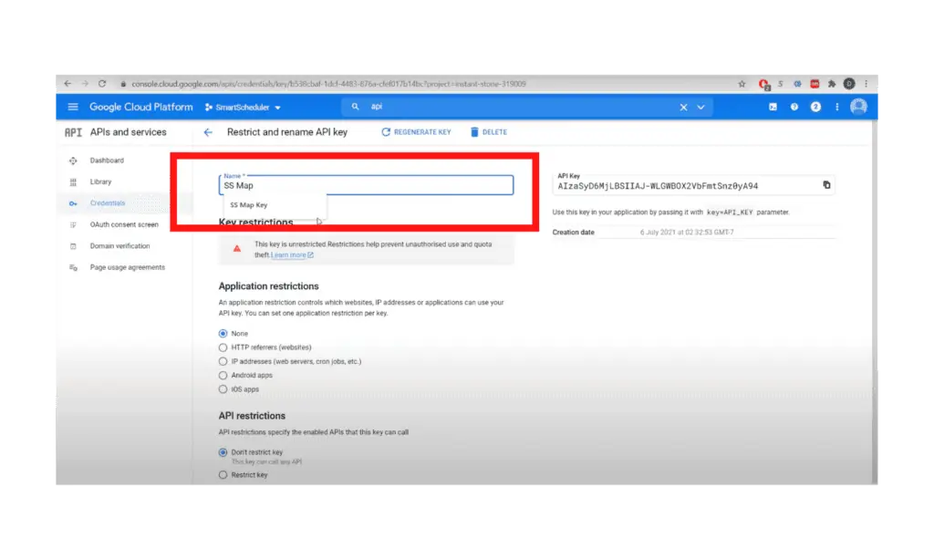The height and width of the screenshot is (560, 934).
Task: Bookmark this page with the star icon
Action: 742,84
